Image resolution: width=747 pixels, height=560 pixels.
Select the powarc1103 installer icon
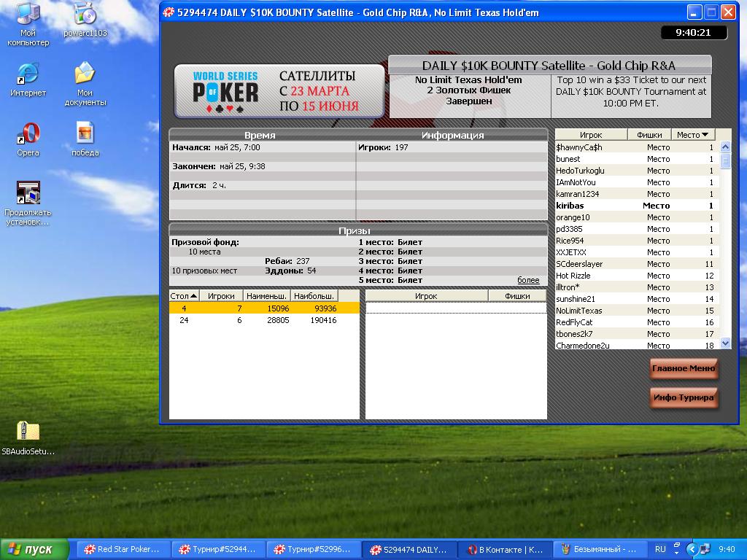pyautogui.click(x=85, y=20)
